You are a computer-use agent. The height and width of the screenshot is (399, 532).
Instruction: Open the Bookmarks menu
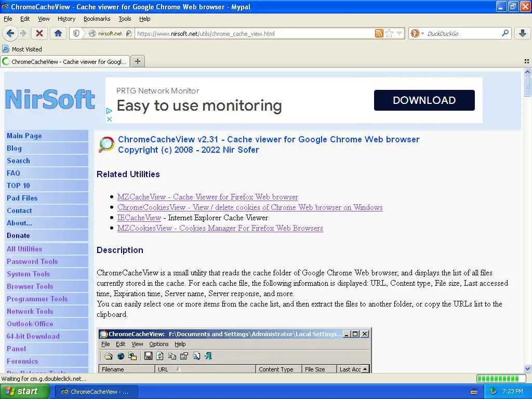coord(97,19)
